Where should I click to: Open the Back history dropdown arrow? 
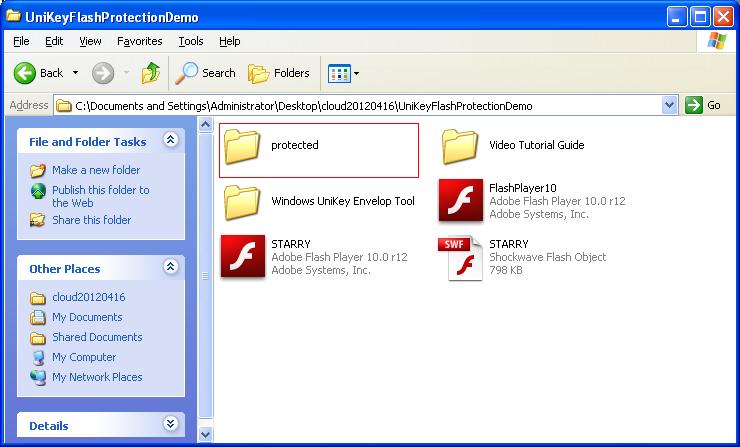click(76, 73)
